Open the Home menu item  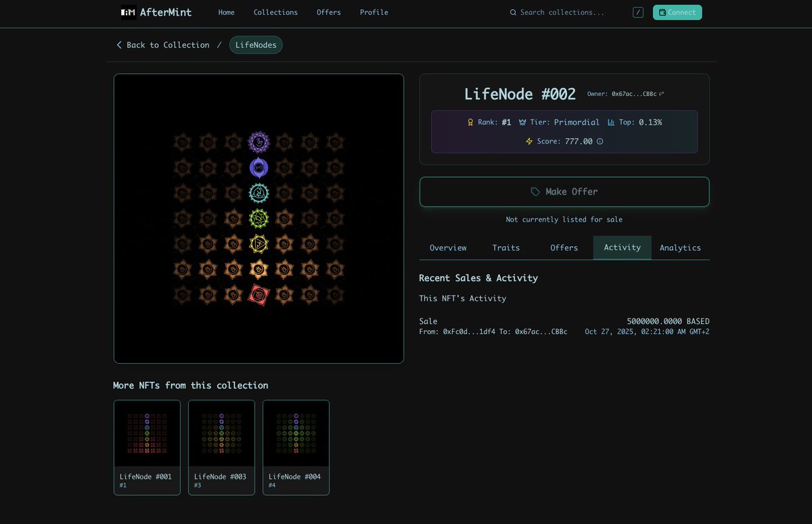227,12
